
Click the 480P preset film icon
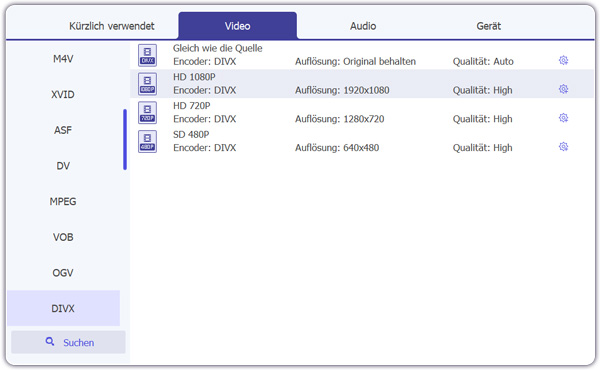point(147,141)
